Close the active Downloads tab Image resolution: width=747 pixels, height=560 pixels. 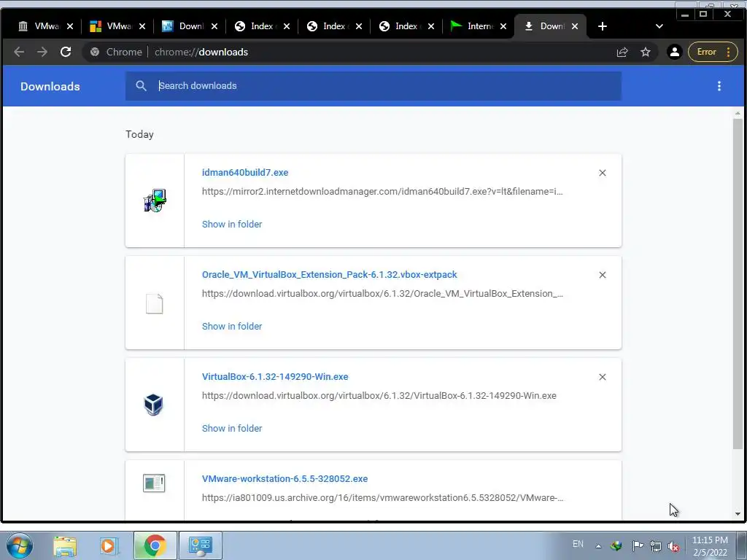coord(575,26)
